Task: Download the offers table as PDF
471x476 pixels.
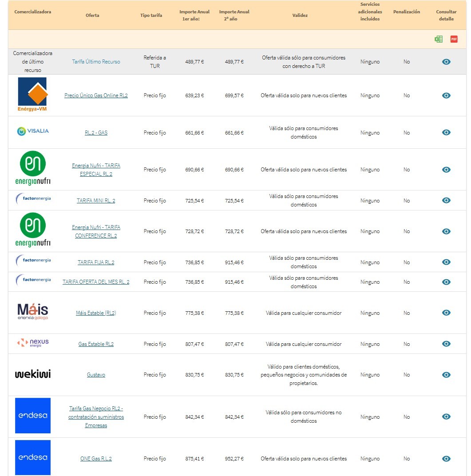Action: (454, 39)
